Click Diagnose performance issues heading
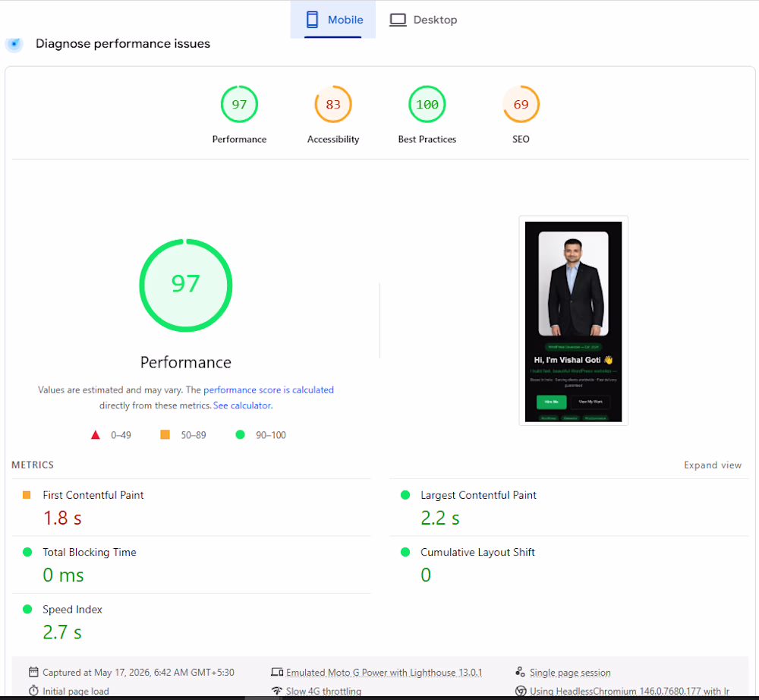This screenshot has height=700, width=759. click(x=123, y=43)
